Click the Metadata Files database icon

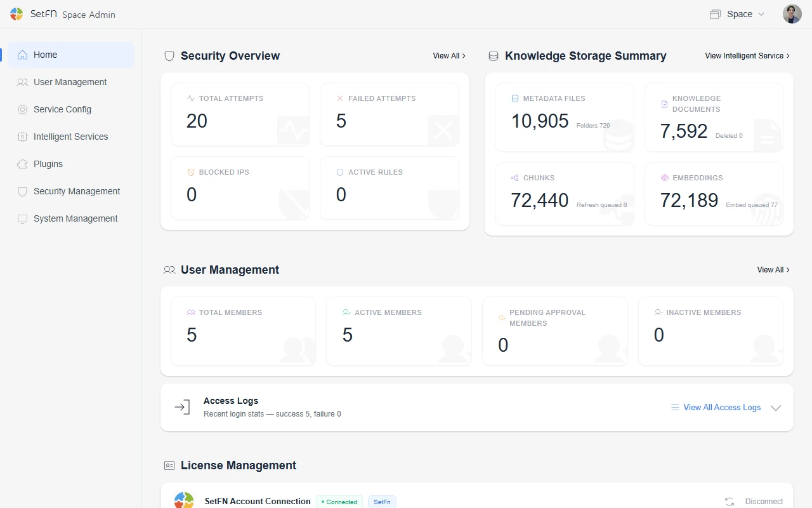(x=515, y=98)
